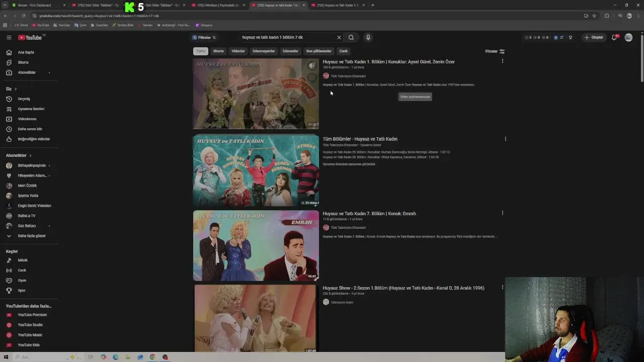This screenshot has height=362, width=644.
Task: Click the search magnifier button
Action: point(351,37)
